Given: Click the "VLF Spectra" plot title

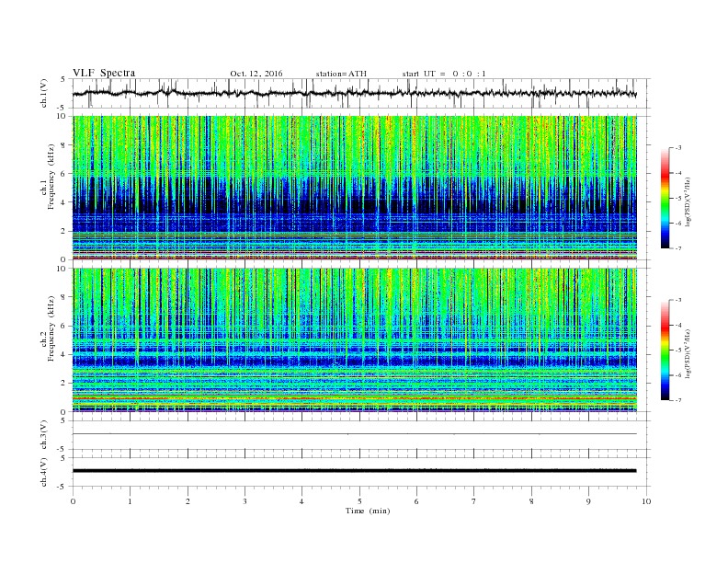Looking at the screenshot, I should 104,73.
